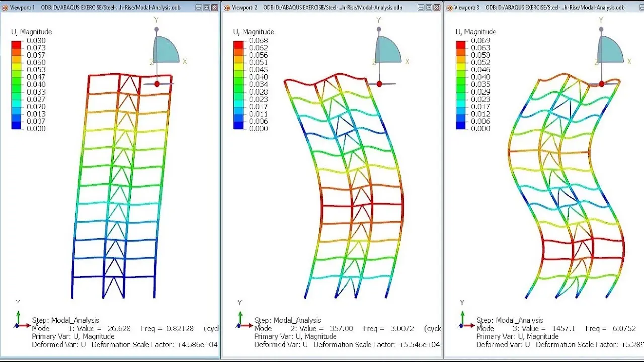Click the red legend band in Viewport 1
This screenshot has width=644, height=362.
(x=16, y=44)
